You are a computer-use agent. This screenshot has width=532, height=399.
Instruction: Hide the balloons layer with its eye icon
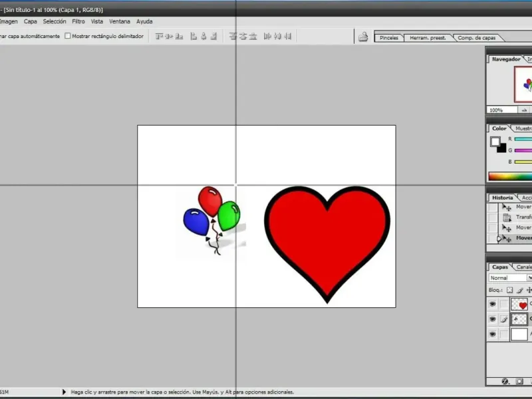pyautogui.click(x=493, y=319)
